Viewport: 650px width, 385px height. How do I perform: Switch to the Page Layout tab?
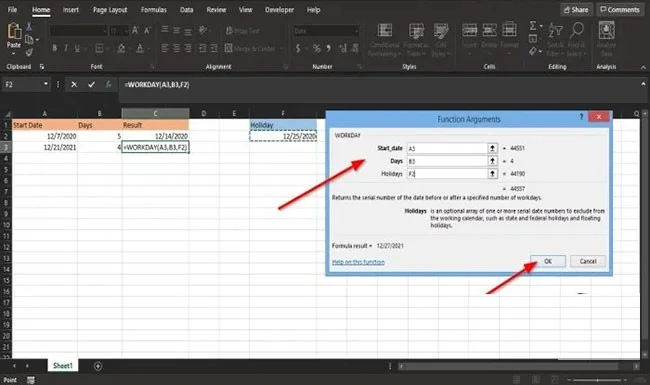[x=110, y=10]
